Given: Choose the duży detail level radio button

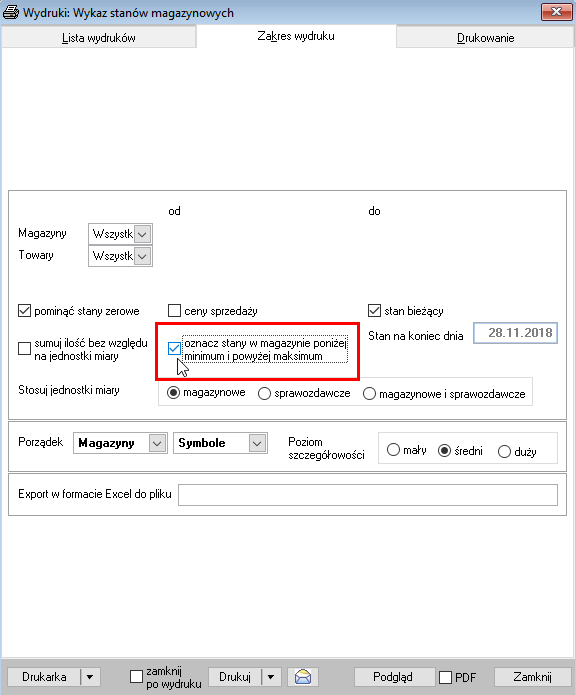Looking at the screenshot, I should 504,451.
